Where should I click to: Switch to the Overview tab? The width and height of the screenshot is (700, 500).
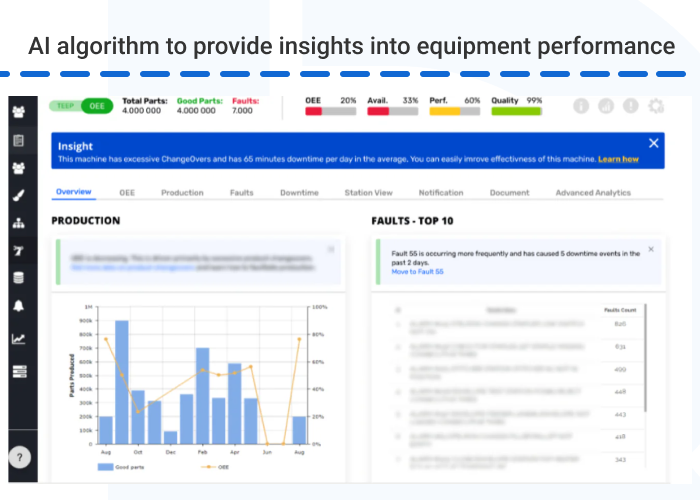74,192
